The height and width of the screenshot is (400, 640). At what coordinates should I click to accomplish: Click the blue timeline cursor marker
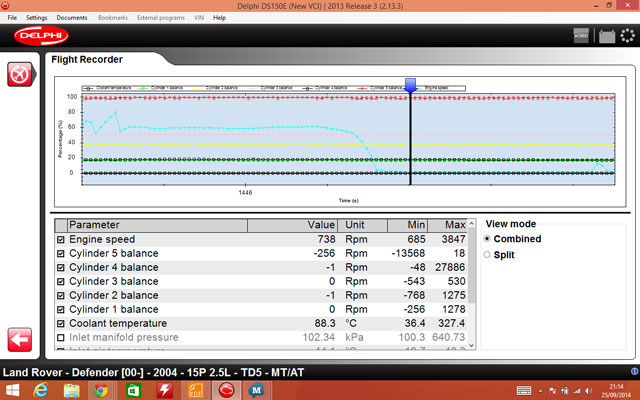pos(410,86)
